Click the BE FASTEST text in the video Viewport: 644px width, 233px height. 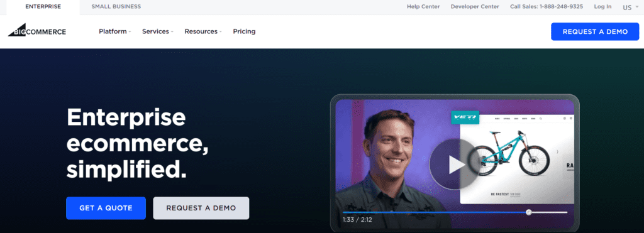[x=500, y=194]
